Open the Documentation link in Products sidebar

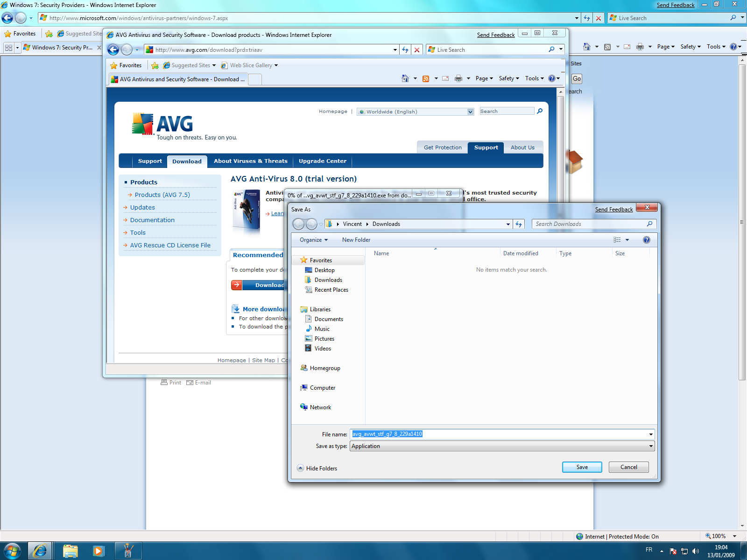tap(152, 220)
